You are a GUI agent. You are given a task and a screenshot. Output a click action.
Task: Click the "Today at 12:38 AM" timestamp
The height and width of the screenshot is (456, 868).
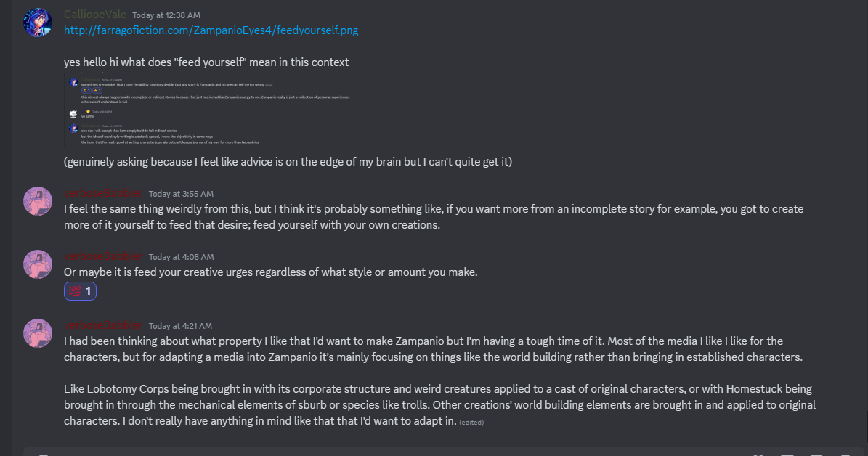[x=166, y=15]
